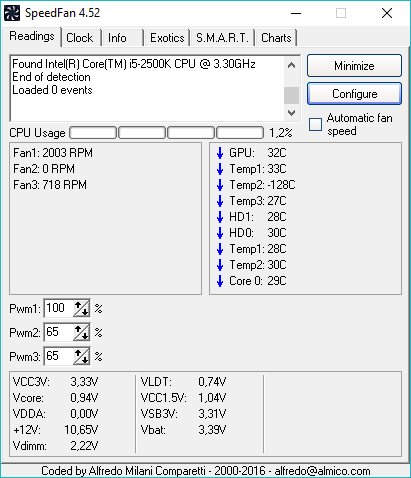The image size is (411, 478).
Task: Click the arrow icon beside Temp2: 30C
Action: (x=220, y=265)
